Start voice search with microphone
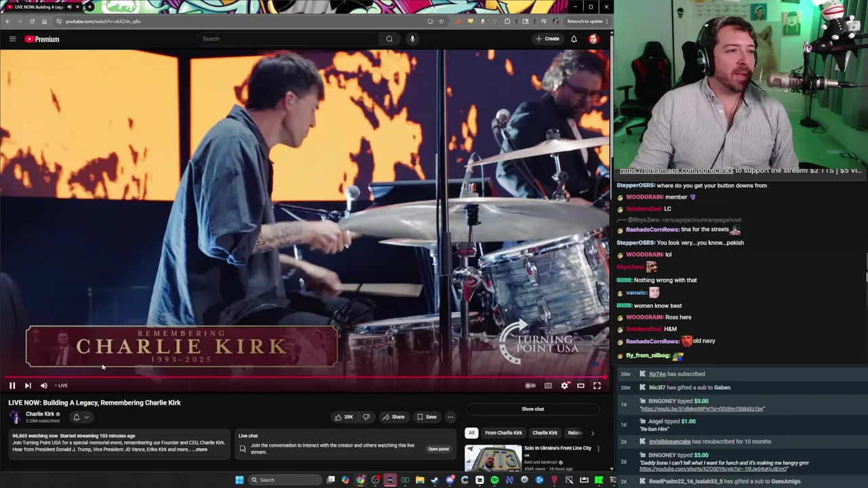Viewport: 868px width, 488px height. [412, 39]
